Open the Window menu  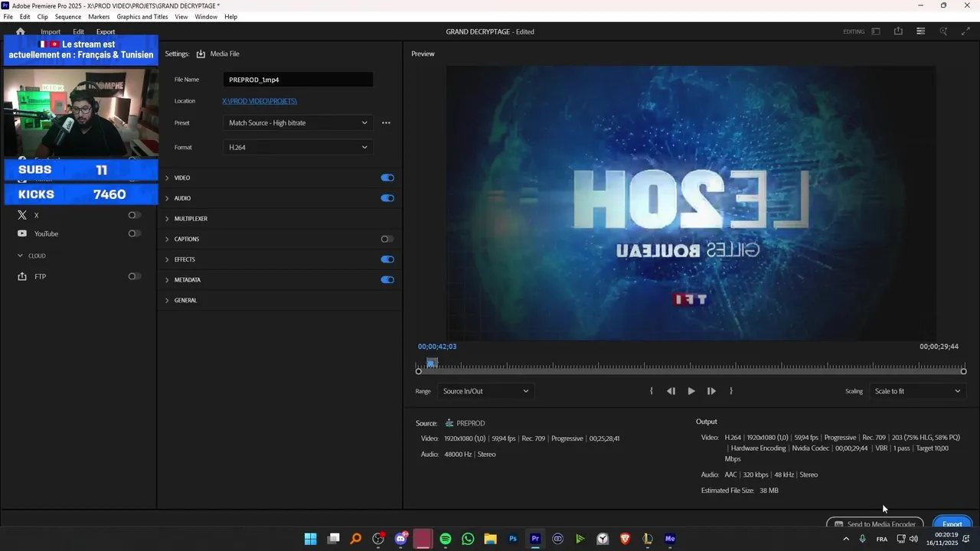click(206, 17)
